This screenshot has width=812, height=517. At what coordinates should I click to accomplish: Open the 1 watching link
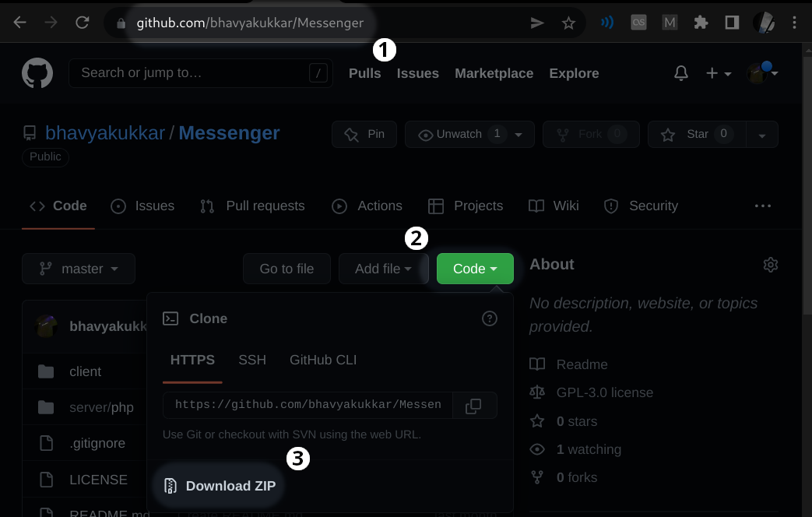[x=575, y=450]
